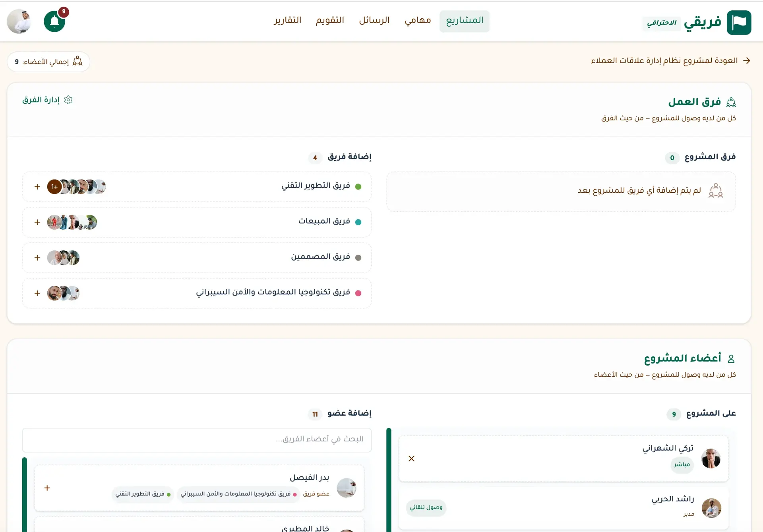Viewport: 763px width, 532px height.
Task: Remove تركي الشهراني with the X icon
Action: pyautogui.click(x=411, y=459)
